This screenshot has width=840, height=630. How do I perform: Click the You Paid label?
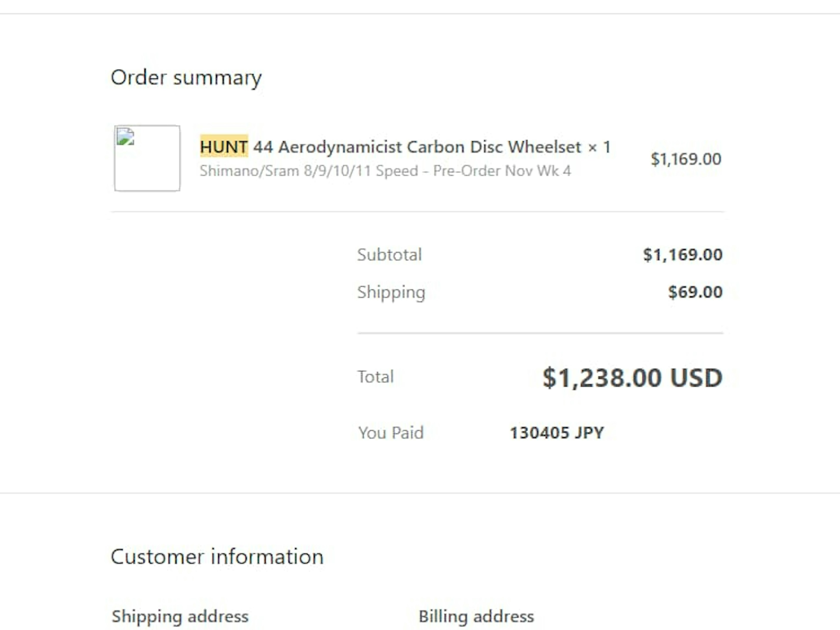tap(391, 432)
